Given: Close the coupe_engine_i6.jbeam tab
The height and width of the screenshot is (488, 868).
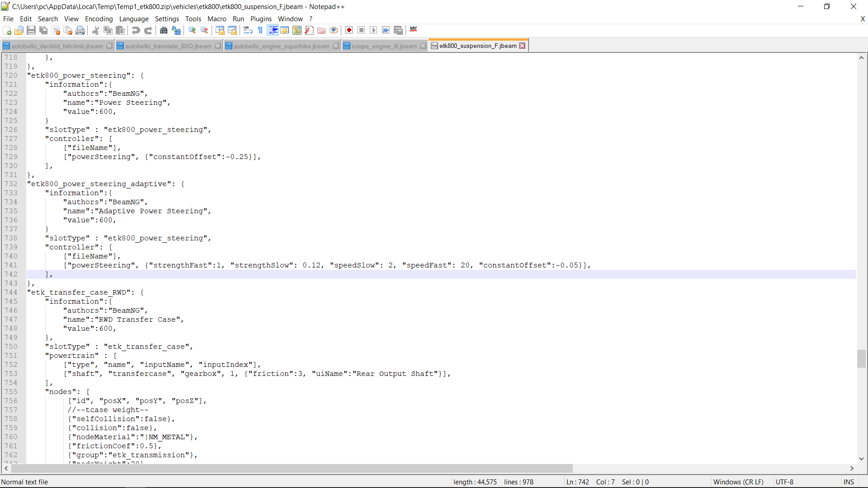Looking at the screenshot, I should tap(423, 46).
